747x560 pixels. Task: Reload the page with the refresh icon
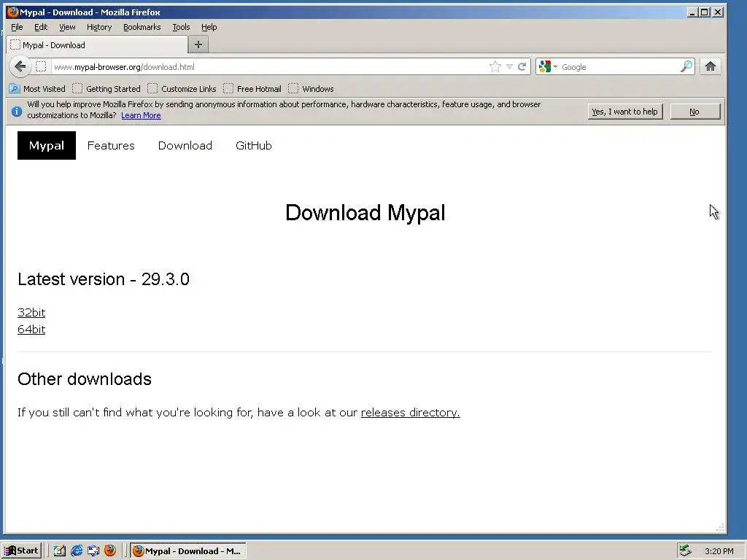[x=522, y=66]
